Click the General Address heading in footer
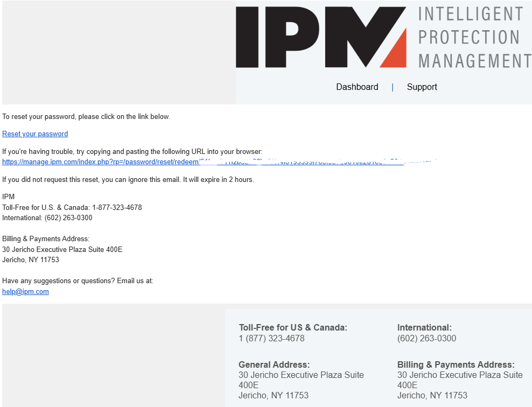 point(274,364)
